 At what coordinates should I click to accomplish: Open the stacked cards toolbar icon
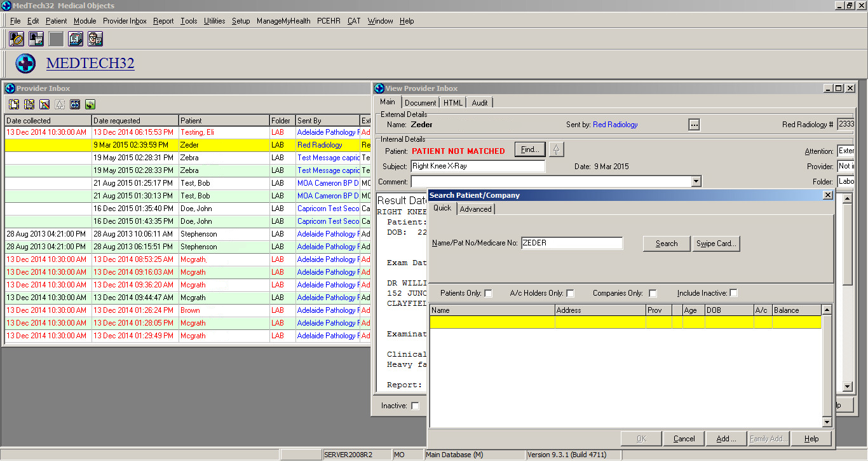click(76, 39)
